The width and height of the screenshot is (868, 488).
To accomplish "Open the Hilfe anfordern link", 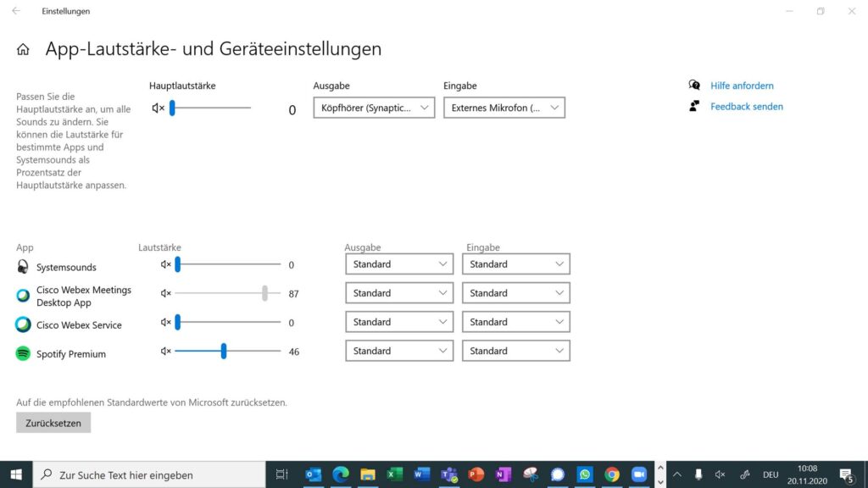I will click(742, 86).
